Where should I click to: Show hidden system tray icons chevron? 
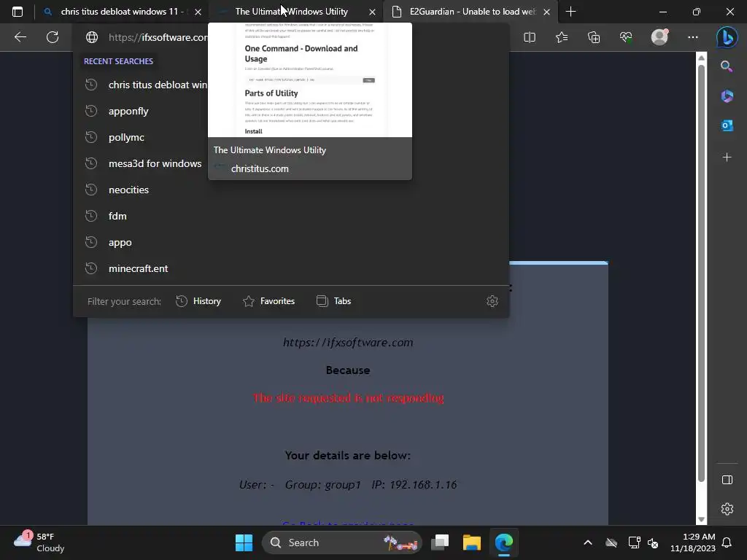[588, 542]
